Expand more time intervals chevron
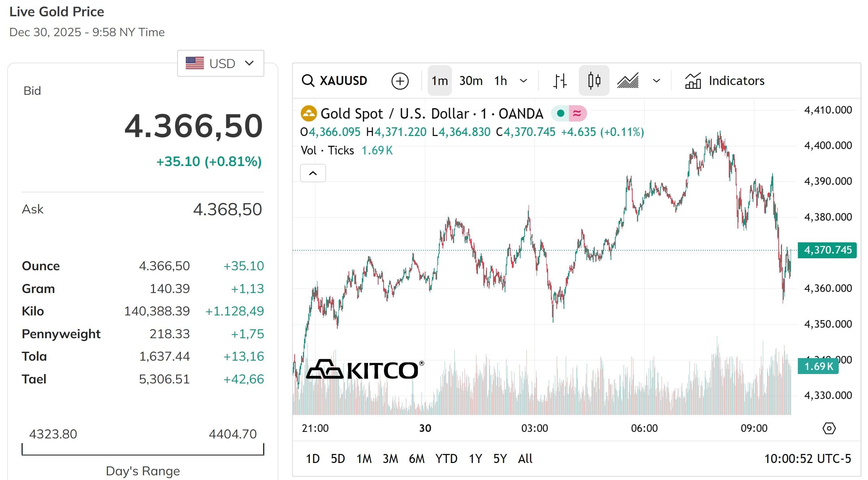 (x=523, y=81)
